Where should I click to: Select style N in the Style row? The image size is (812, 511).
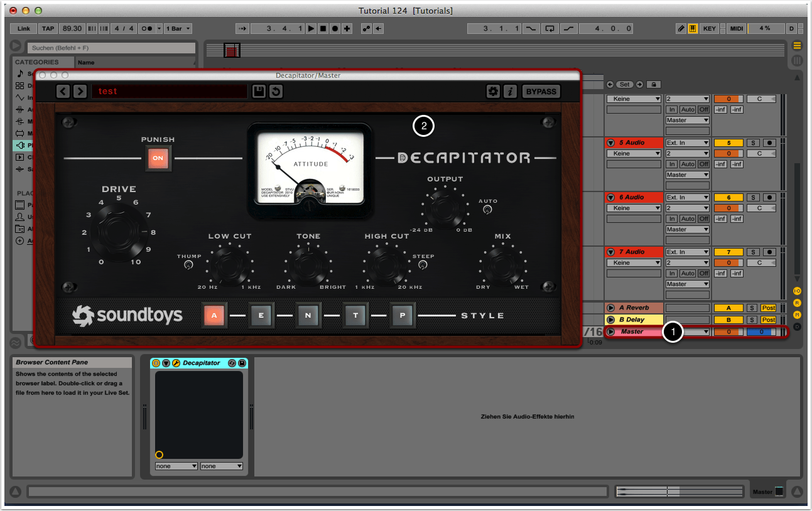tap(308, 315)
